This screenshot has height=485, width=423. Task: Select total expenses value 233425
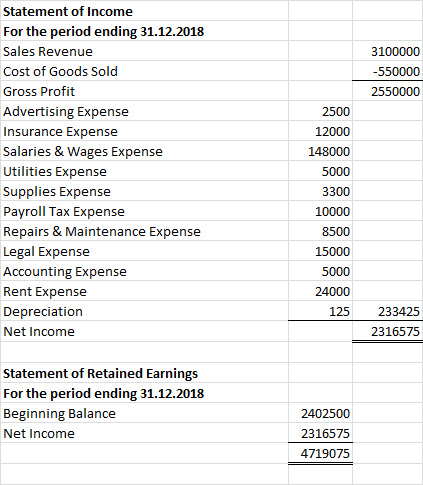pos(399,312)
